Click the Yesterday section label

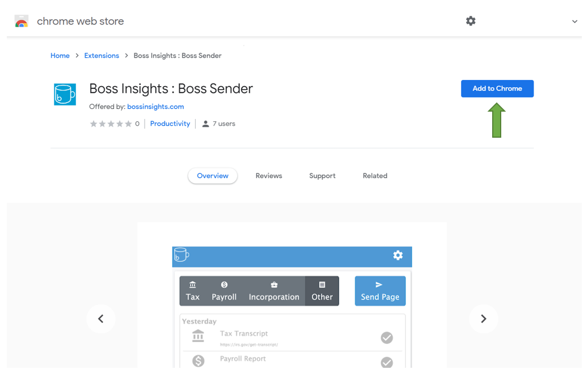pos(199,321)
